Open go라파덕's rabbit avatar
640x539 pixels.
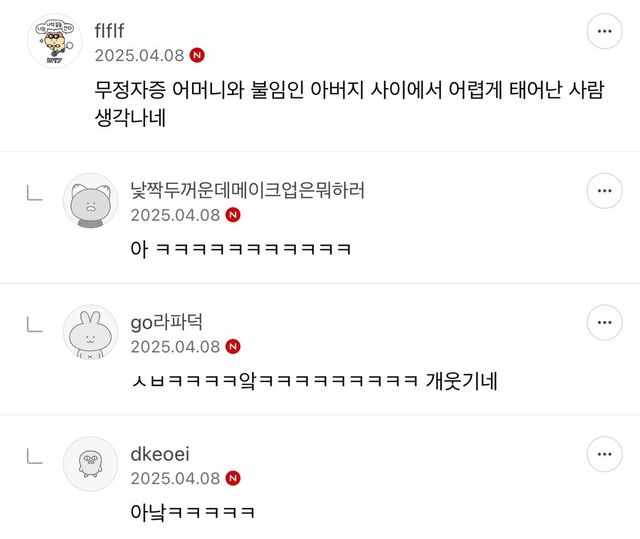tap(91, 332)
